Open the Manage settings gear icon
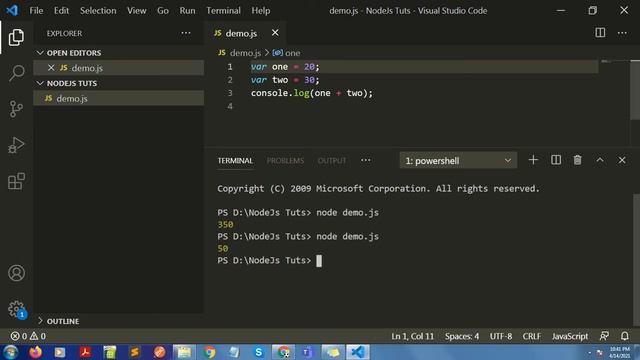The width and height of the screenshot is (640, 360). click(16, 309)
